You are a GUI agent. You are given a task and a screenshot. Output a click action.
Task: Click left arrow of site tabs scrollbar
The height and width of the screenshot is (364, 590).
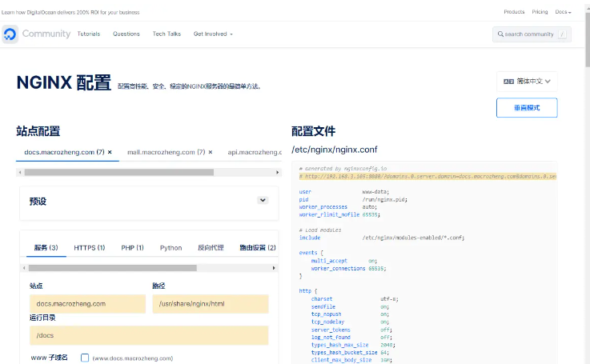pyautogui.click(x=20, y=172)
